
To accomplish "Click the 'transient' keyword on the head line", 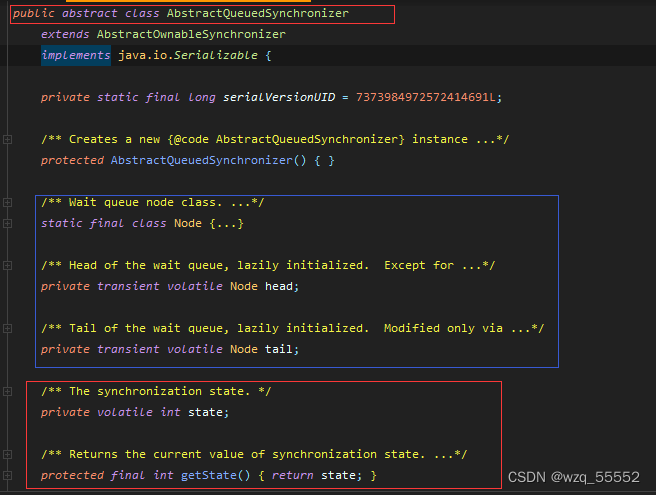I will (128, 286).
